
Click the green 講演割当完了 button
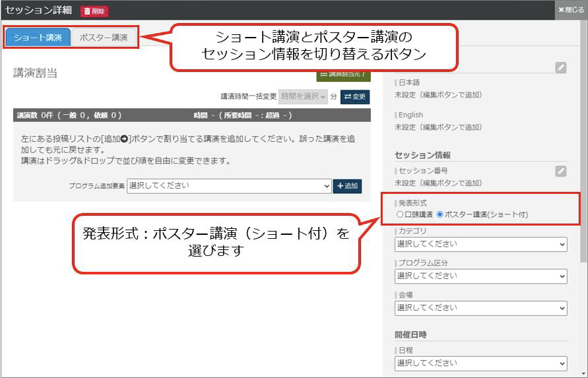click(x=343, y=75)
